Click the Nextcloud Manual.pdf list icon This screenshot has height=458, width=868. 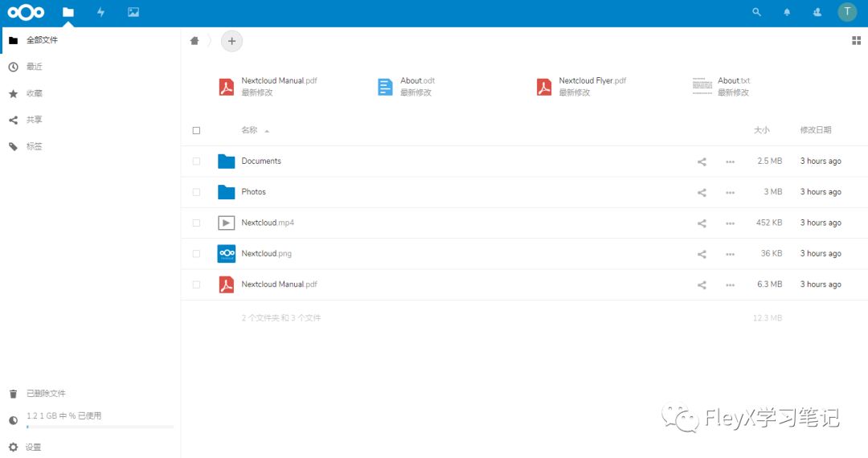click(x=226, y=284)
